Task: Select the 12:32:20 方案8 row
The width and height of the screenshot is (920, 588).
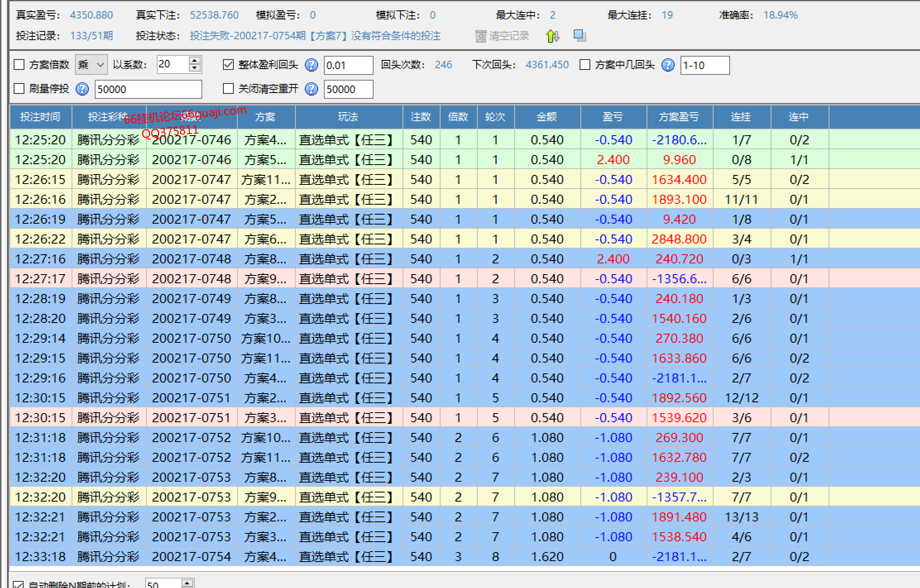Action: pyautogui.click(x=465, y=477)
